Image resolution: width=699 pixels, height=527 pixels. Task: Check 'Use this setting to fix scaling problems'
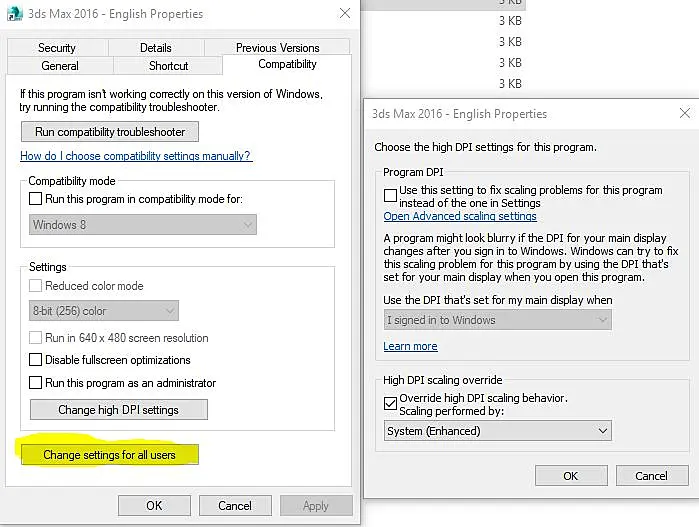[x=391, y=195]
